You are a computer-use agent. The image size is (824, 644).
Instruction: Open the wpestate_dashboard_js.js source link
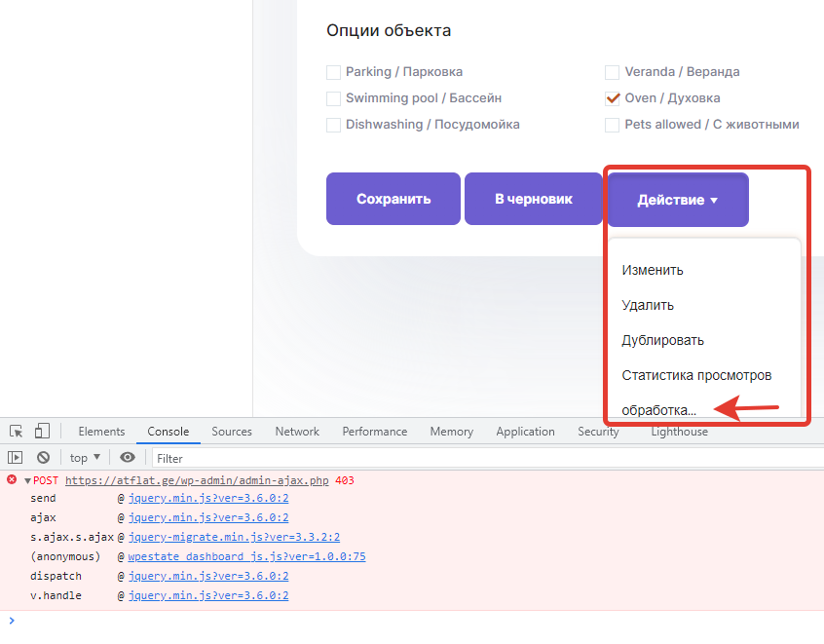[x=246, y=556]
